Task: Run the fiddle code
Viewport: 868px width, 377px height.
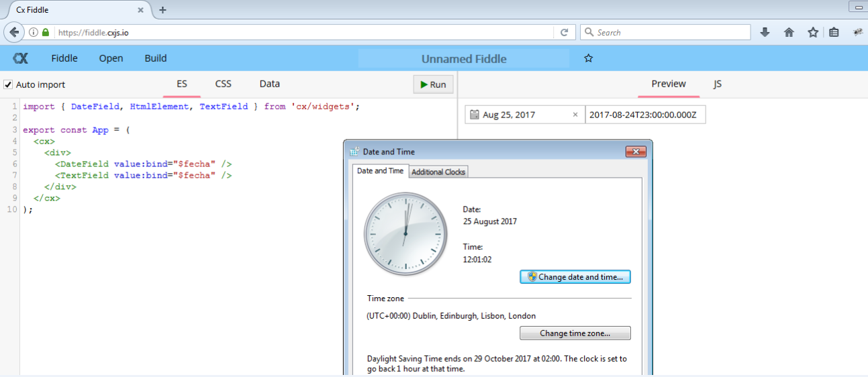Action: (x=433, y=85)
